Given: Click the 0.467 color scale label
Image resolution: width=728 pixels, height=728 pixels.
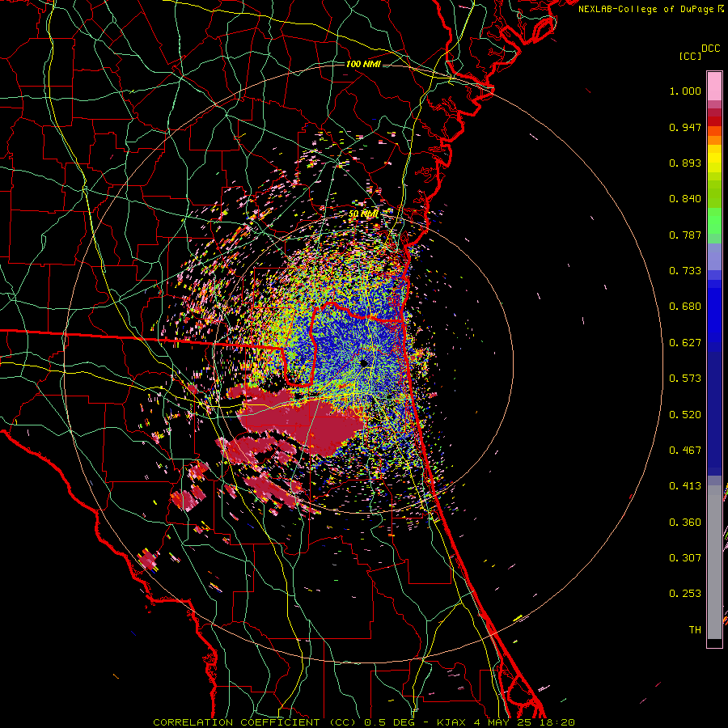Looking at the screenshot, I should coord(685,451).
